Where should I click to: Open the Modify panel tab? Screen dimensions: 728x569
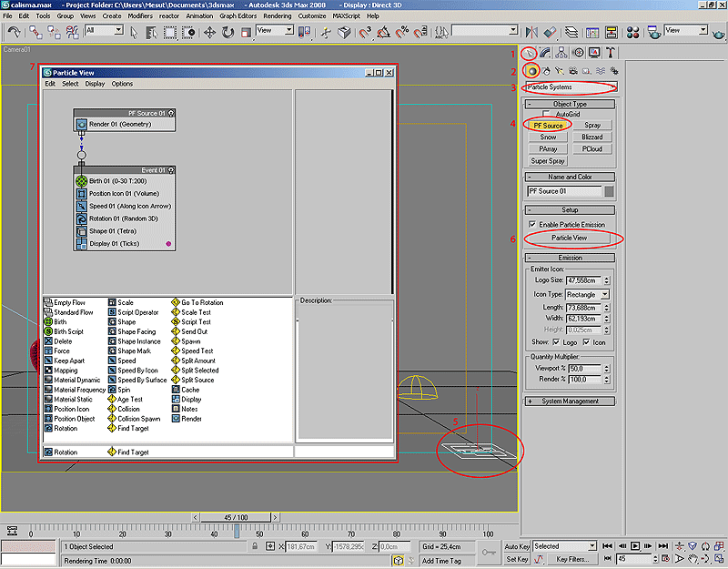[x=544, y=53]
